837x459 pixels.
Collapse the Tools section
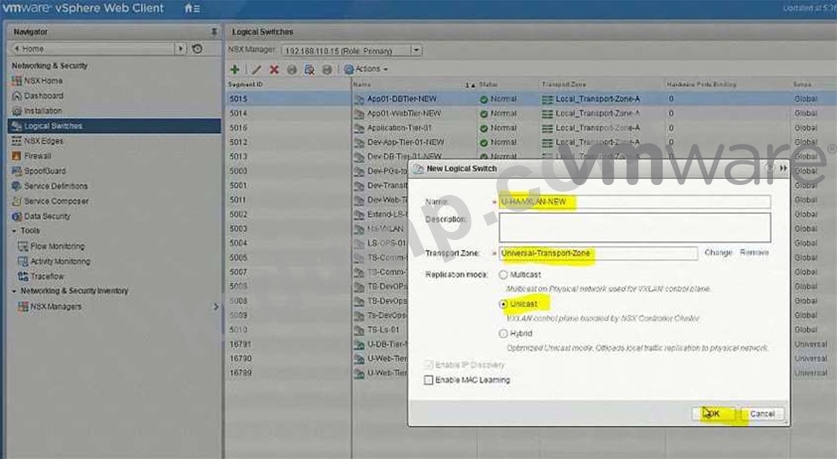tap(14, 231)
